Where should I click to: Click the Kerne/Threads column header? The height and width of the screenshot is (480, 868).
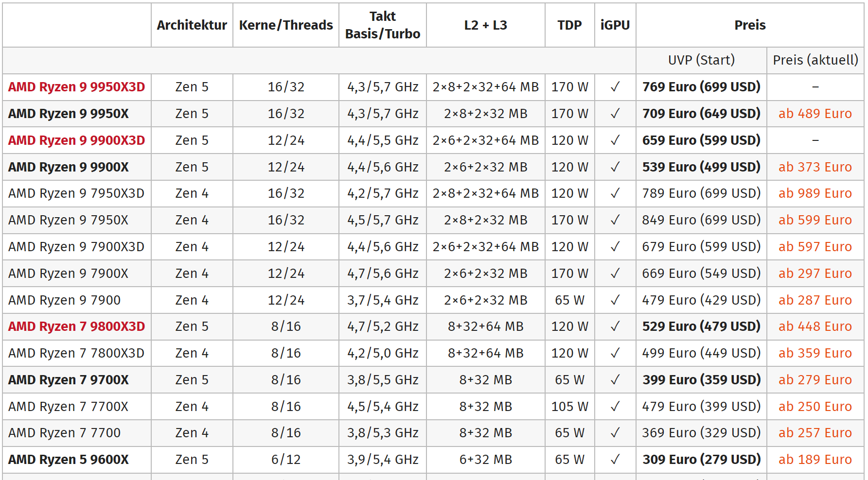(286, 25)
